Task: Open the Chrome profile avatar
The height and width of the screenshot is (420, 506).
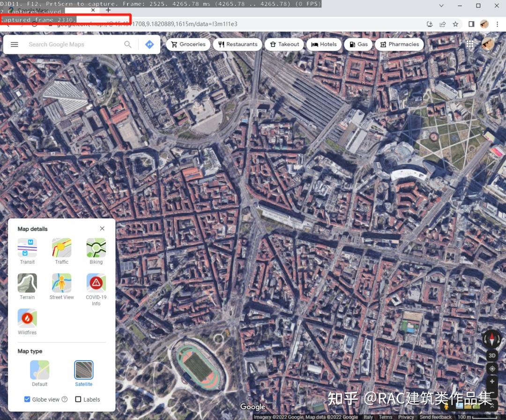Action: point(484,24)
